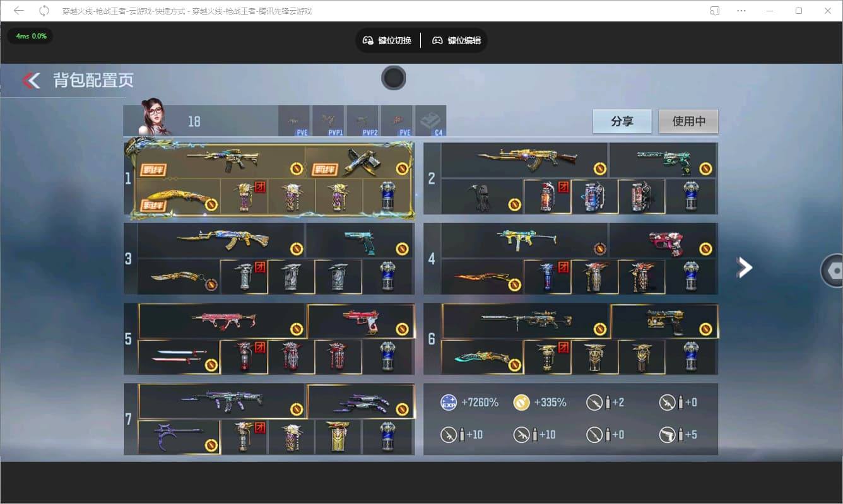The image size is (843, 504).
Task: Select the melee knife in backpack 3
Action: [x=179, y=277]
